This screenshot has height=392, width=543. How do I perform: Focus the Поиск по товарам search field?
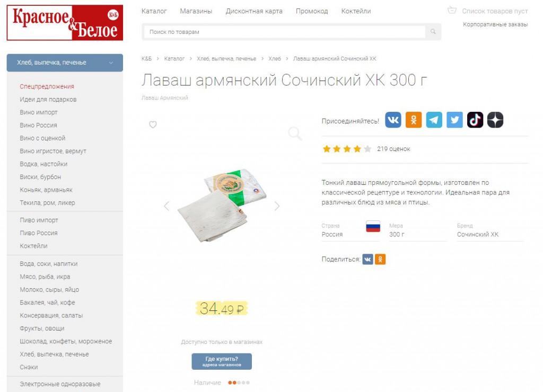(x=285, y=32)
